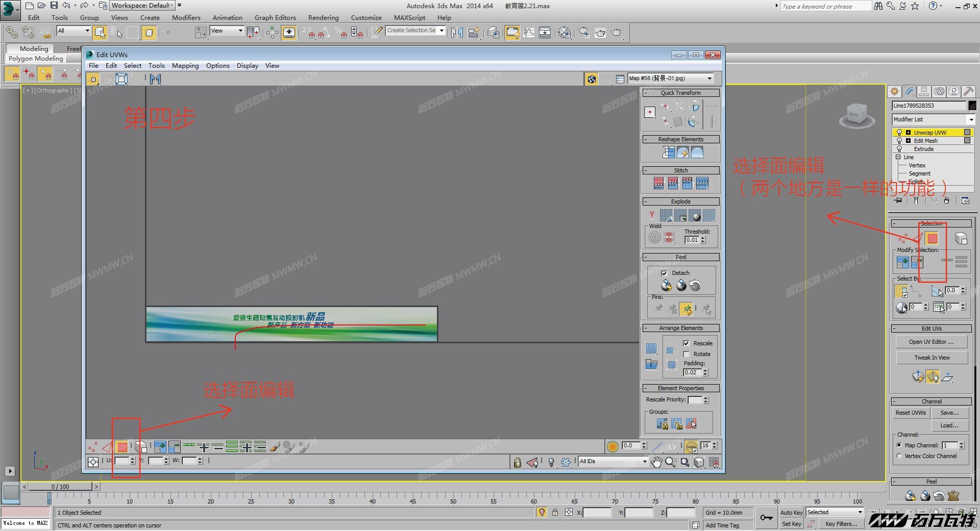Enable the Rotate checkbox in Arrange Elements
This screenshot has width=980, height=531.
click(x=687, y=354)
